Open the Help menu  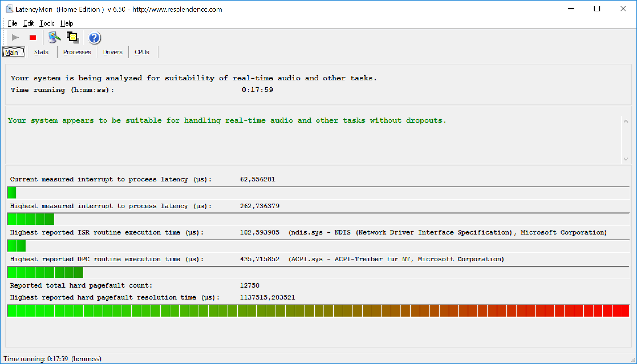click(67, 23)
